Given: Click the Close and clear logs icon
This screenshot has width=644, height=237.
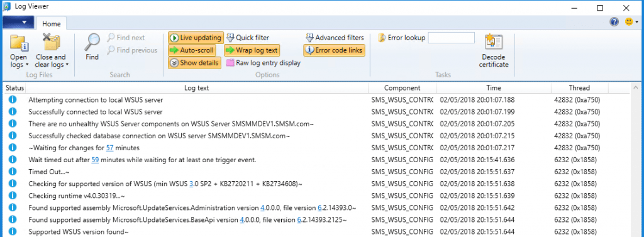Looking at the screenshot, I should [x=52, y=42].
